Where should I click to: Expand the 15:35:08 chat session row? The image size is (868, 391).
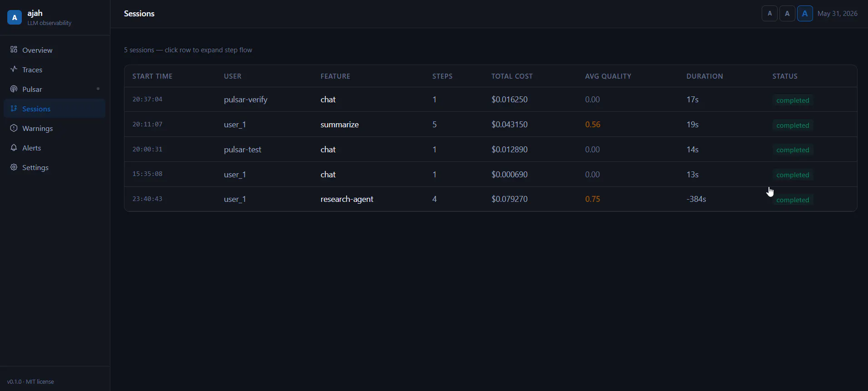coord(491,175)
